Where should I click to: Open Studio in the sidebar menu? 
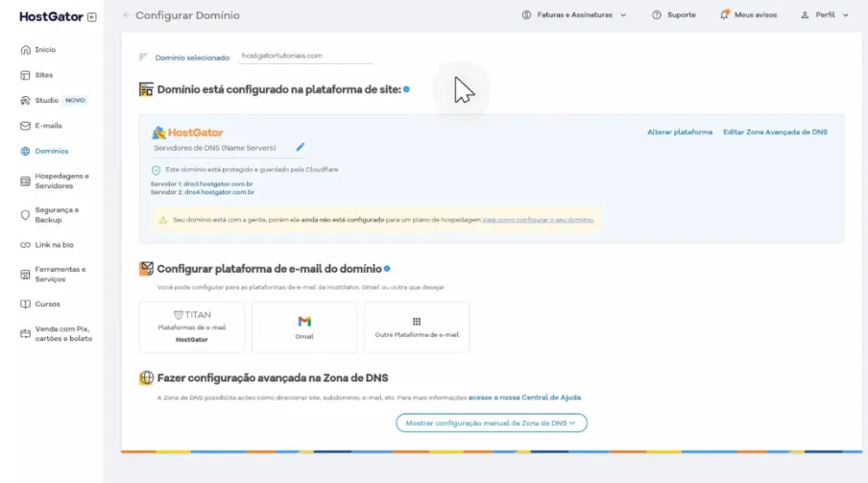[x=48, y=100]
